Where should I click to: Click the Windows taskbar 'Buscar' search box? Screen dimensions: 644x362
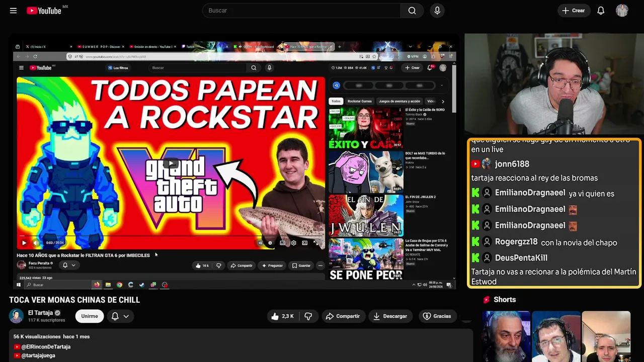[x=57, y=285]
